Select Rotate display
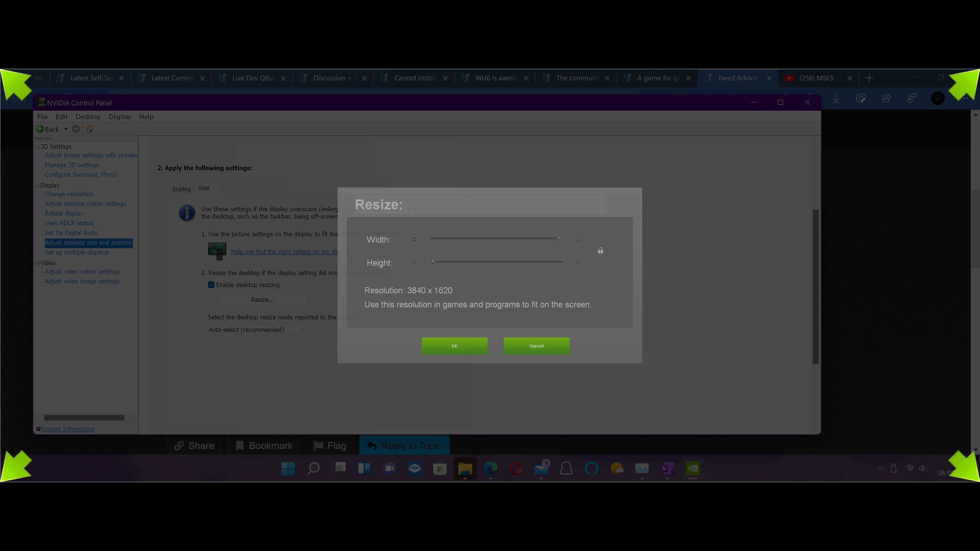Screen dimensions: 980x551 [x=64, y=213]
